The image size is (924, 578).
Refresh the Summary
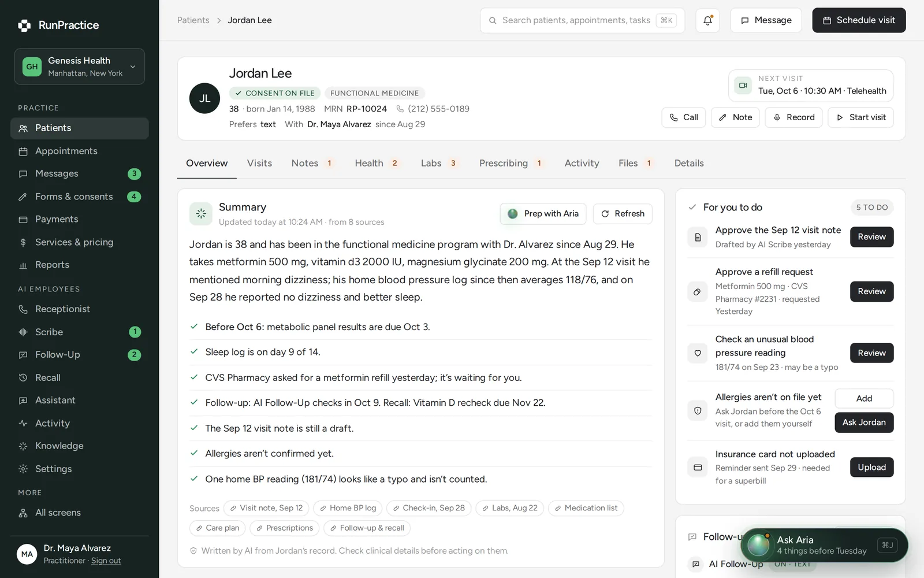tap(623, 214)
